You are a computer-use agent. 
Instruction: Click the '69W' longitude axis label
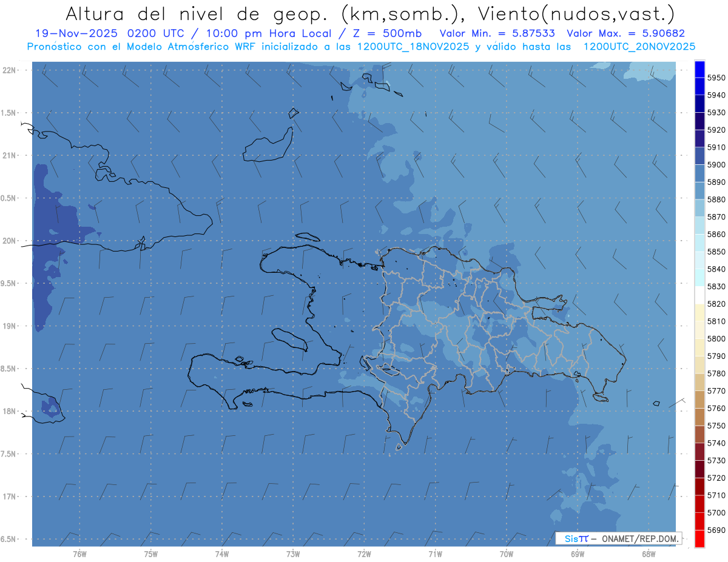578,554
